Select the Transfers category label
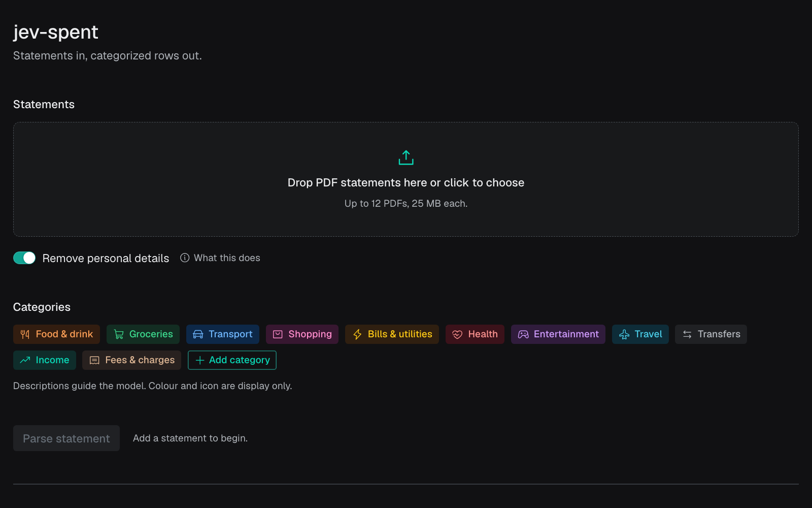This screenshot has height=508, width=812. click(x=719, y=334)
